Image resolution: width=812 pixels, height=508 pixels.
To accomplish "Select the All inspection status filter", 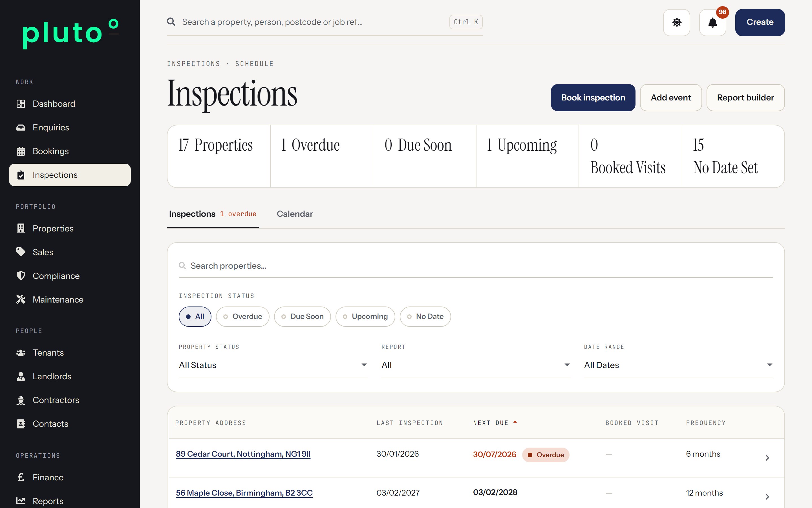I will click(195, 316).
